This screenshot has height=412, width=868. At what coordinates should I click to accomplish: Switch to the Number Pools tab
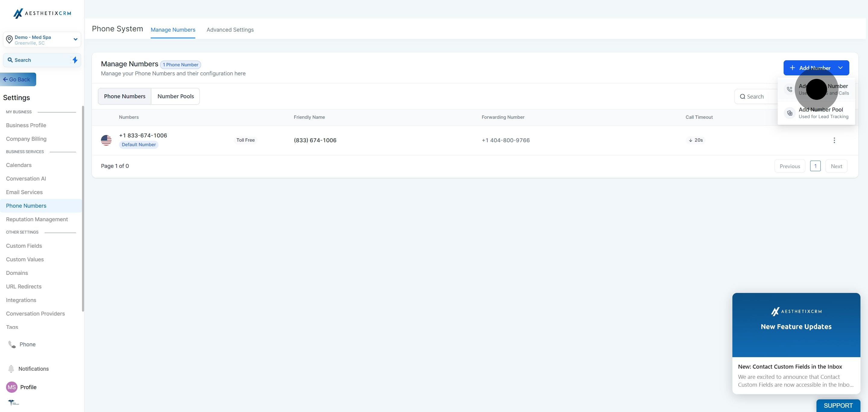pyautogui.click(x=175, y=96)
